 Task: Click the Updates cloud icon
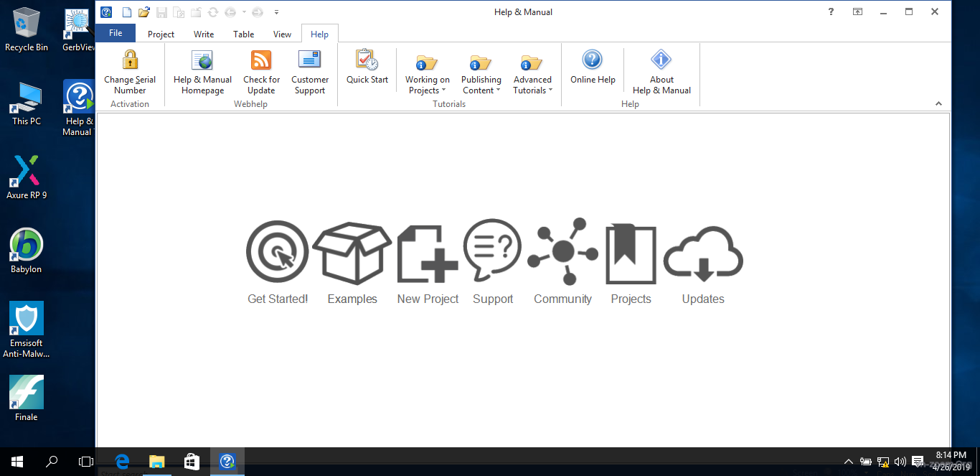[703, 253]
